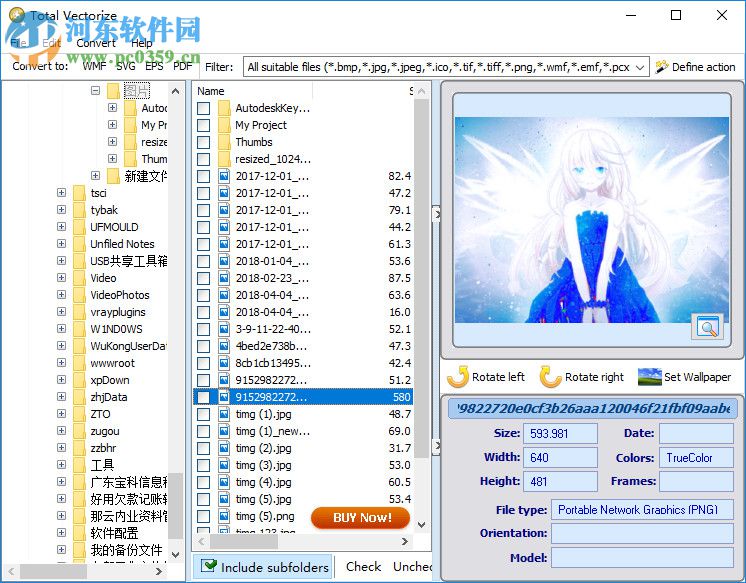Click the folder icon of My Project
Viewport: 746px width, 583px height.
[224, 125]
